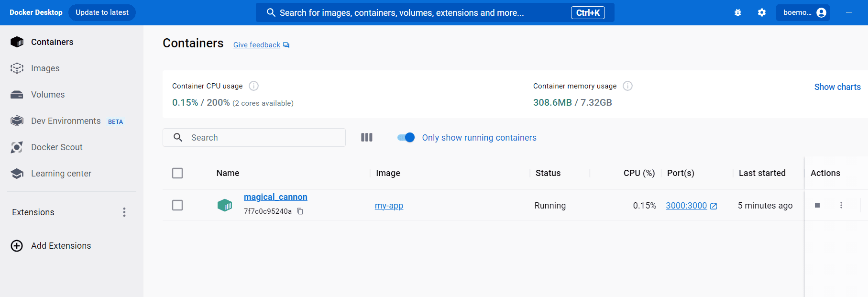Focus the global search bar
The image size is (868, 297).
(x=435, y=12)
